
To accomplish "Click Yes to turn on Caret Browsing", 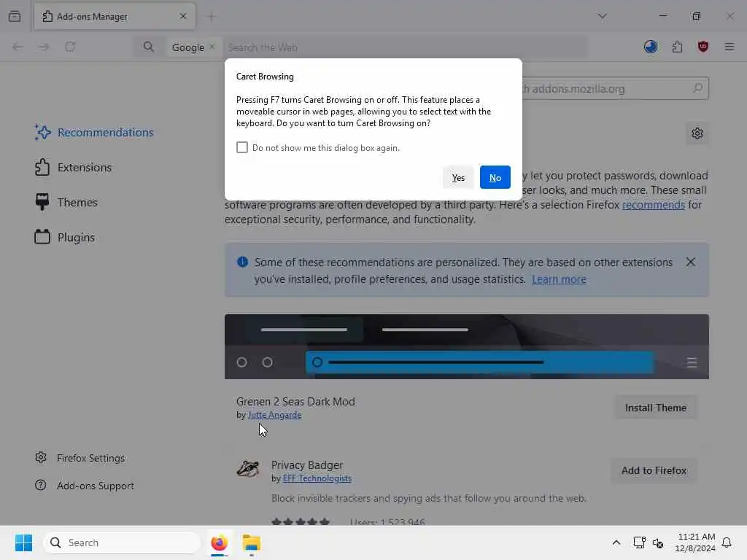I will point(458,177).
